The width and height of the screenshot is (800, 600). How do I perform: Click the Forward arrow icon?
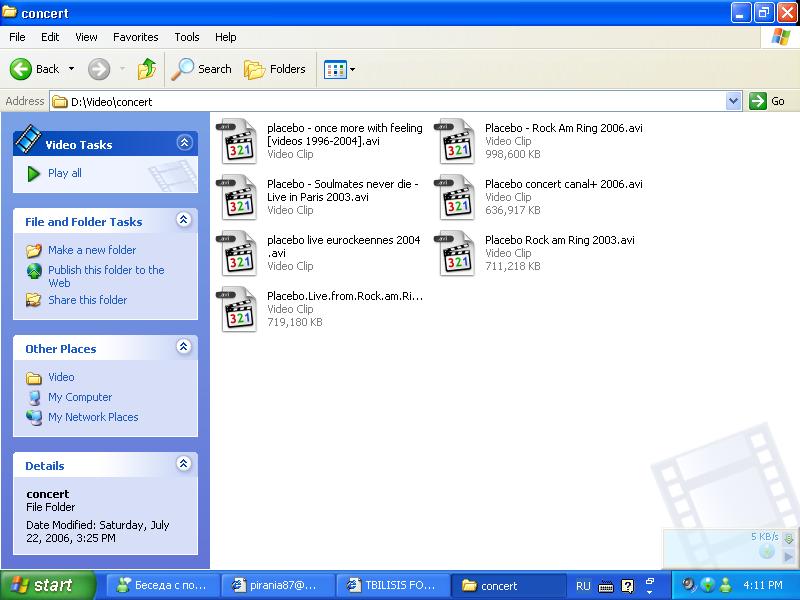click(x=99, y=69)
